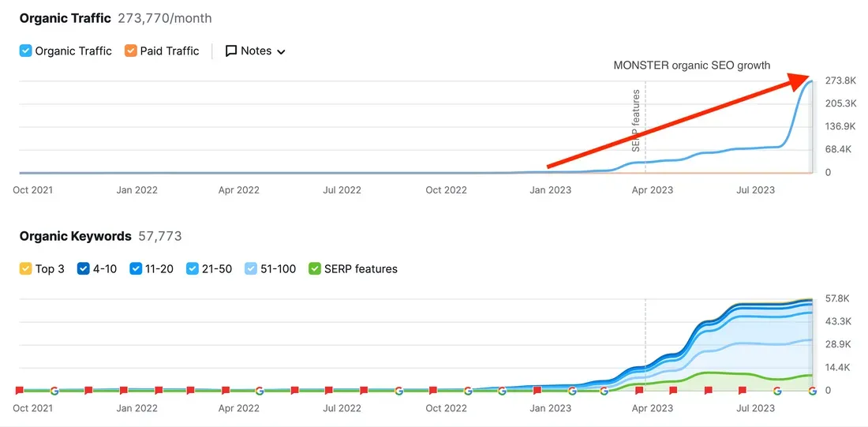The height and width of the screenshot is (427, 868).
Task: Click the '68.4K' y-axis label
Action: (839, 149)
